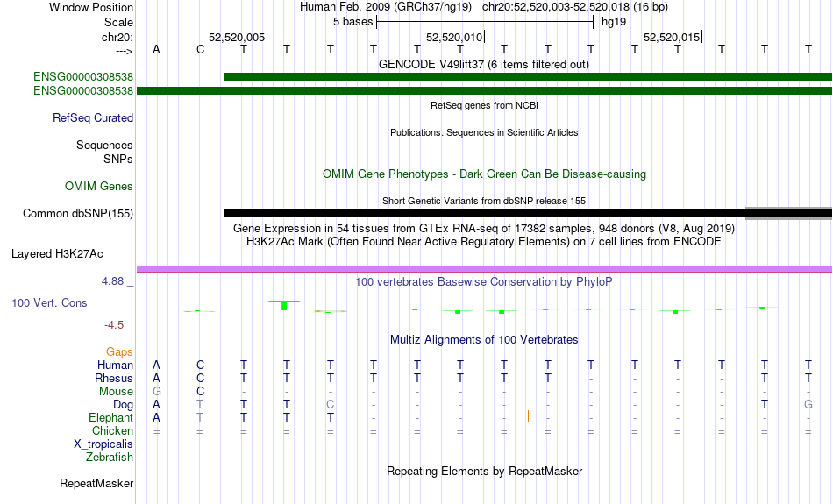Click the G base in the Dog row
833x504 pixels.
808,405
